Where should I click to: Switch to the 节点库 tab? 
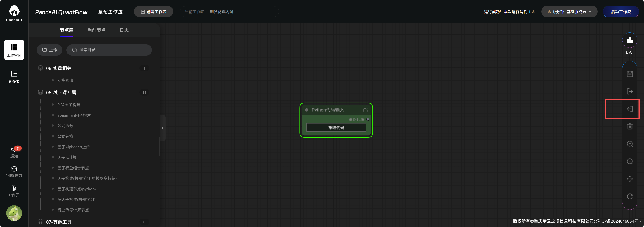click(67, 30)
